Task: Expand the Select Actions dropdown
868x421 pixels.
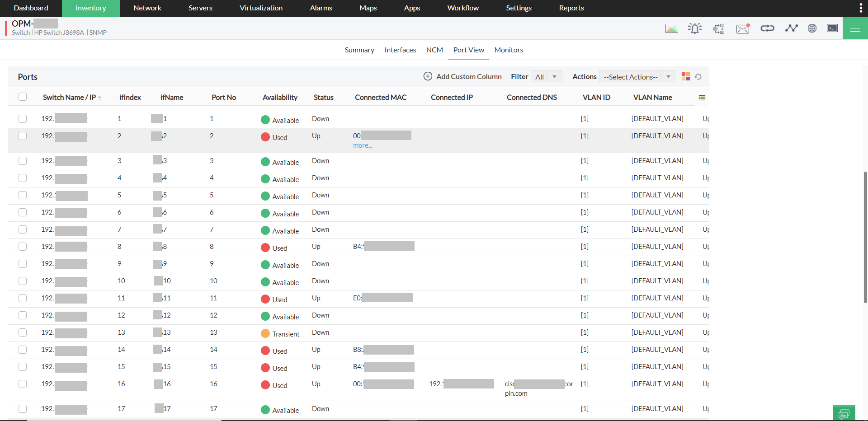Action: coord(637,77)
